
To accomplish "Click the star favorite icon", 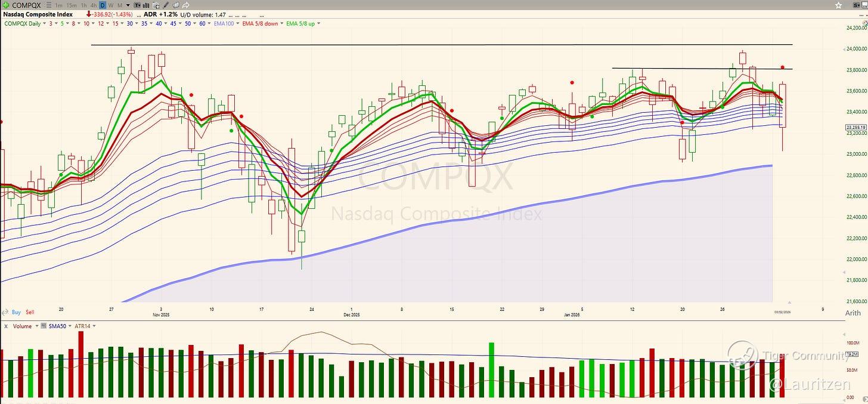I will 838,5.
